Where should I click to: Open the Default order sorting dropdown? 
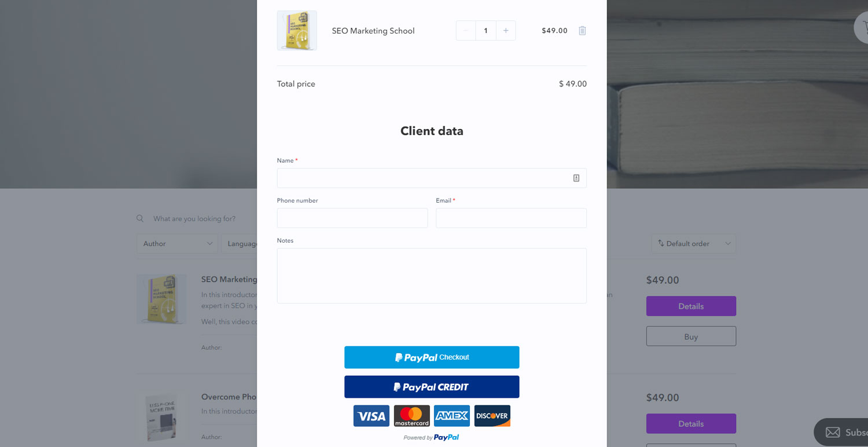click(x=694, y=244)
